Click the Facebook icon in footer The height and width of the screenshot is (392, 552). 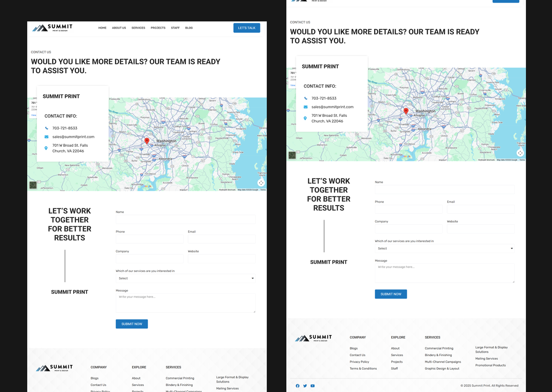click(x=298, y=386)
